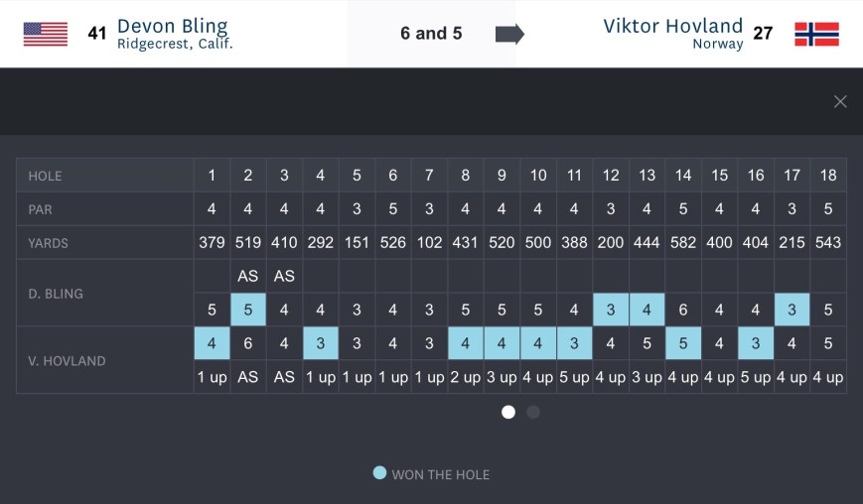Select the first pagination dot
This screenshot has width=863, height=504.
tap(508, 412)
